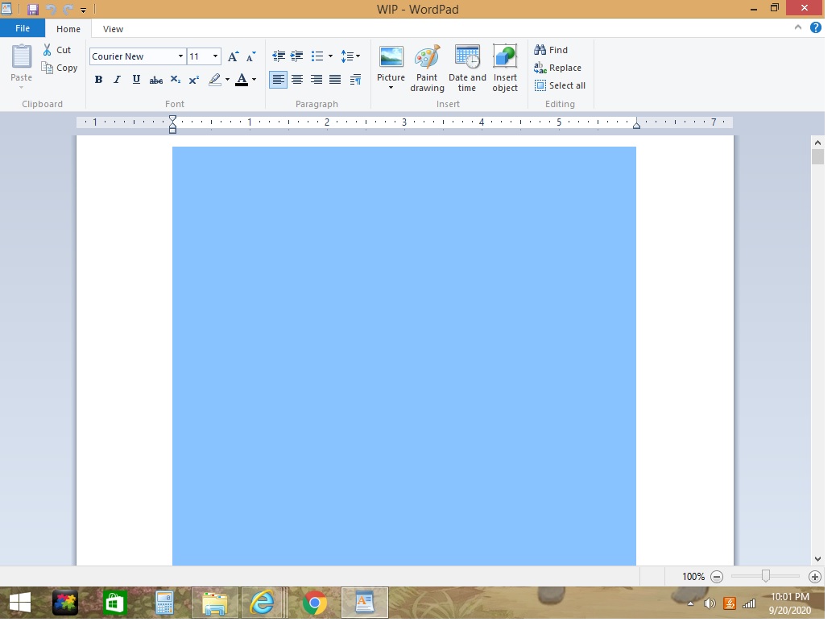Image resolution: width=840 pixels, height=630 pixels.
Task: Open Google Chrome from taskbar
Action: pyautogui.click(x=315, y=603)
